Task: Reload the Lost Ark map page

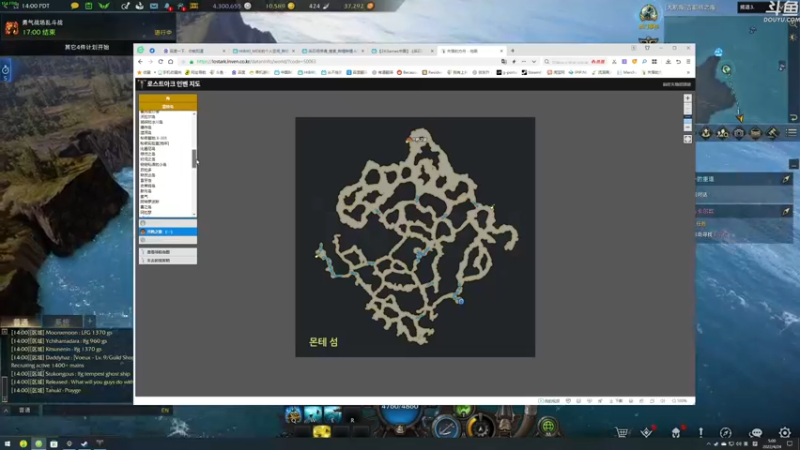Action: pos(160,62)
